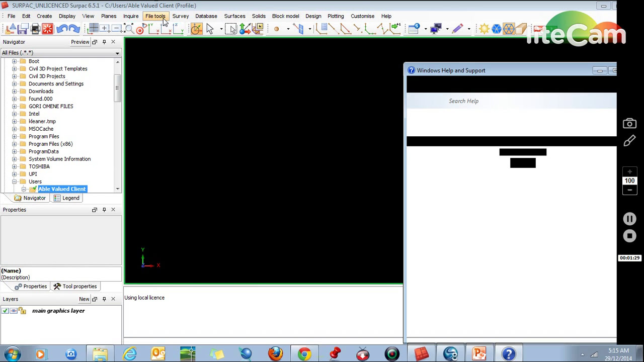Open Firefox from the taskbar

pos(275,354)
